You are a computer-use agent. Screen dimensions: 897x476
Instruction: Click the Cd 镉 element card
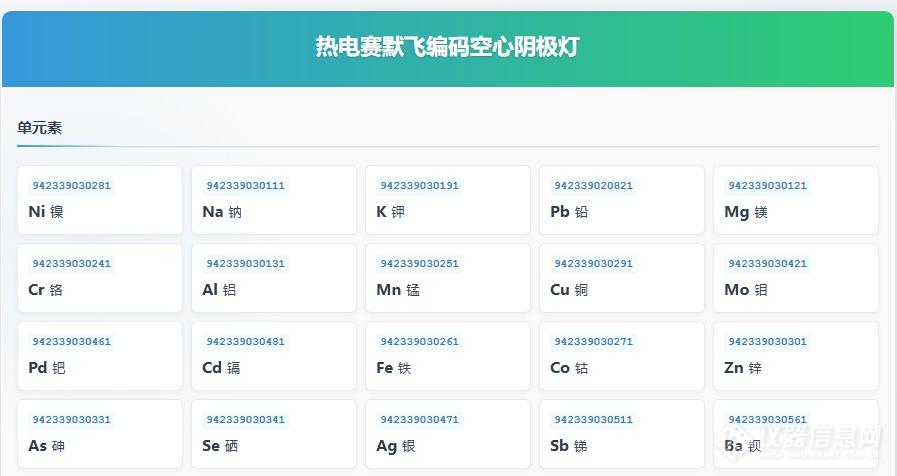pos(273,356)
